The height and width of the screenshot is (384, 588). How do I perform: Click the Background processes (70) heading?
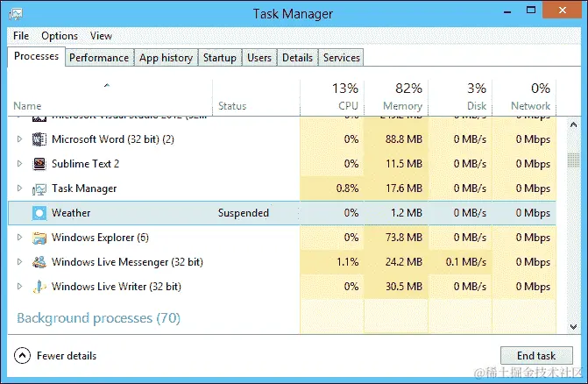(99, 318)
